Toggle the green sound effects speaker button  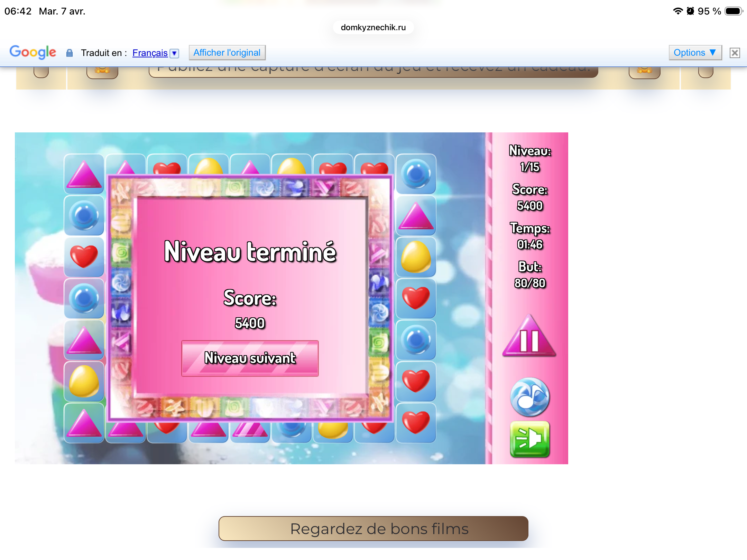coord(530,439)
